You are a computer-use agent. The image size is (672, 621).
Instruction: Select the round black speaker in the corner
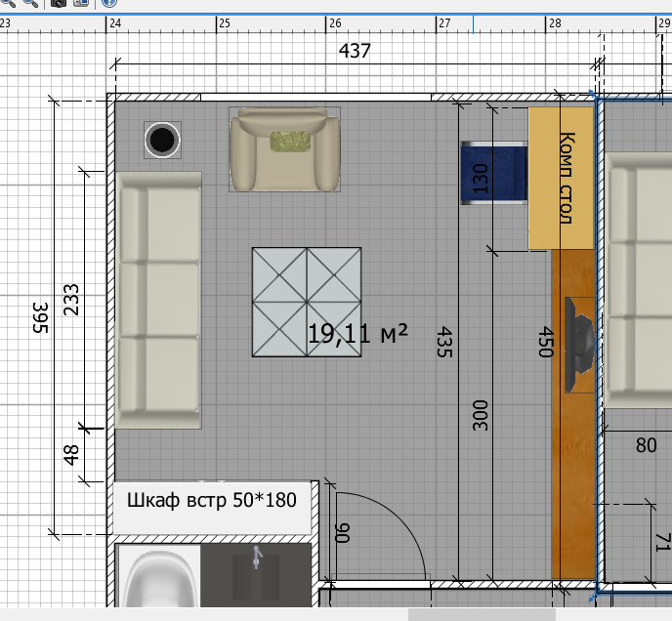162,141
